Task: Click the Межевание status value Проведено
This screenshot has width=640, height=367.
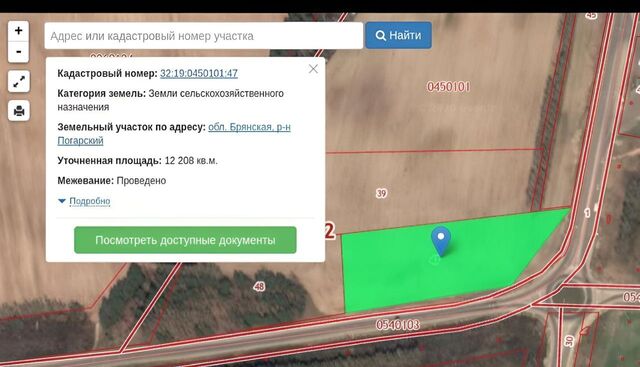Action: pyautogui.click(x=141, y=181)
